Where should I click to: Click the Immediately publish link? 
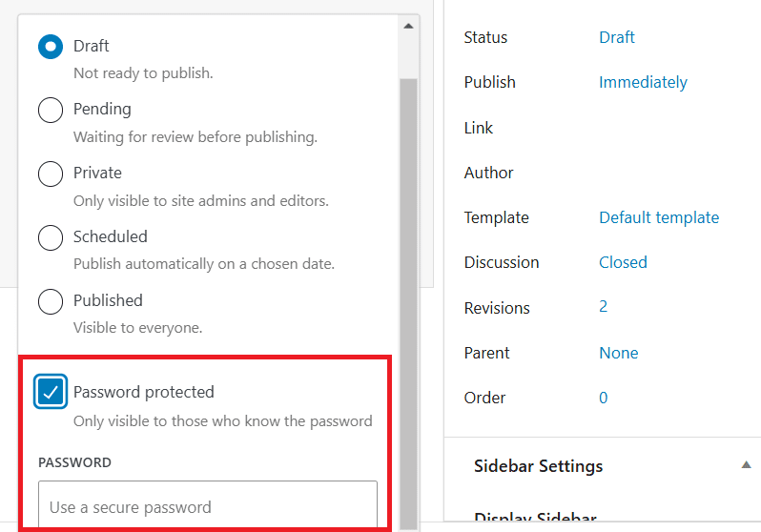(x=643, y=82)
